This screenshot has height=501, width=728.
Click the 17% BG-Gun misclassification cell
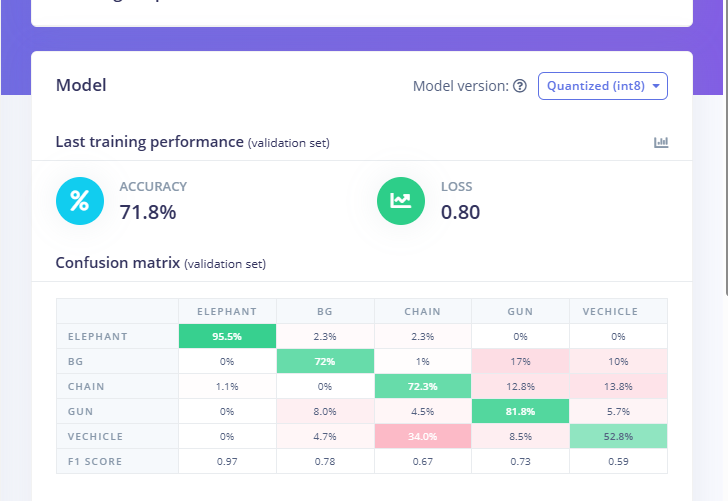pos(520,361)
